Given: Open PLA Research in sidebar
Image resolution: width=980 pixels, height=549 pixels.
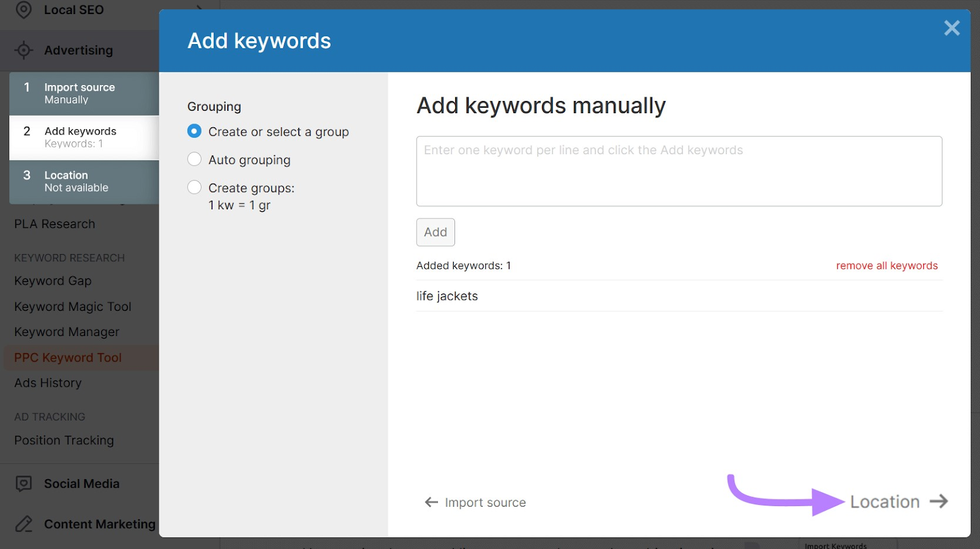Looking at the screenshot, I should [x=55, y=224].
